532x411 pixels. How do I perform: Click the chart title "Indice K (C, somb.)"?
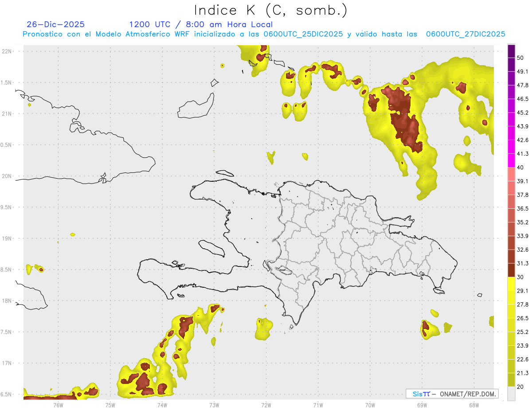[271, 10]
